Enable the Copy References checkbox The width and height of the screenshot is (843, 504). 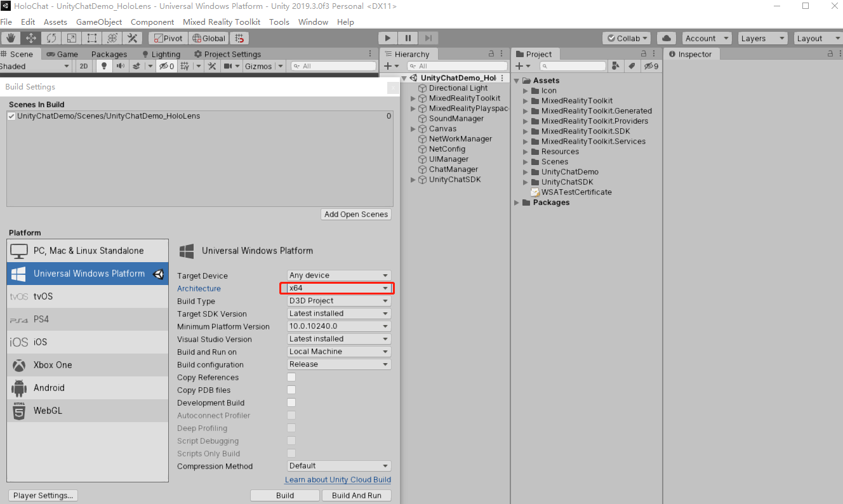click(x=291, y=377)
